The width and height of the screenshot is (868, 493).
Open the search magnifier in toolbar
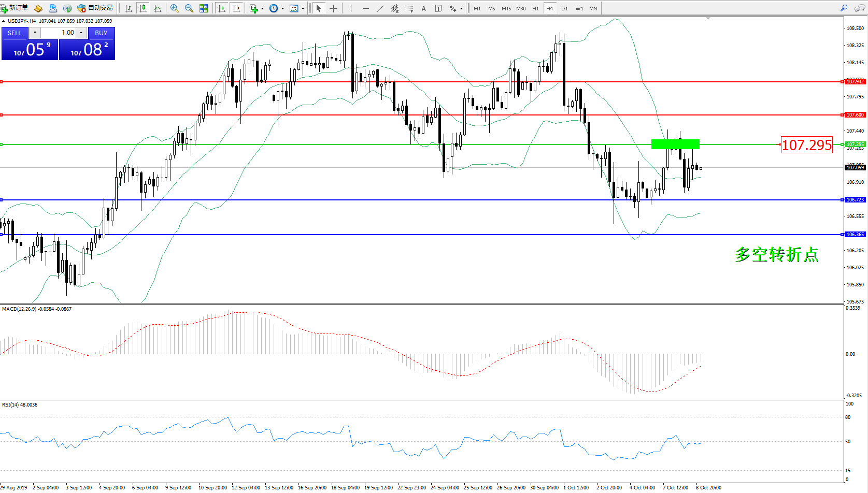[x=844, y=8]
